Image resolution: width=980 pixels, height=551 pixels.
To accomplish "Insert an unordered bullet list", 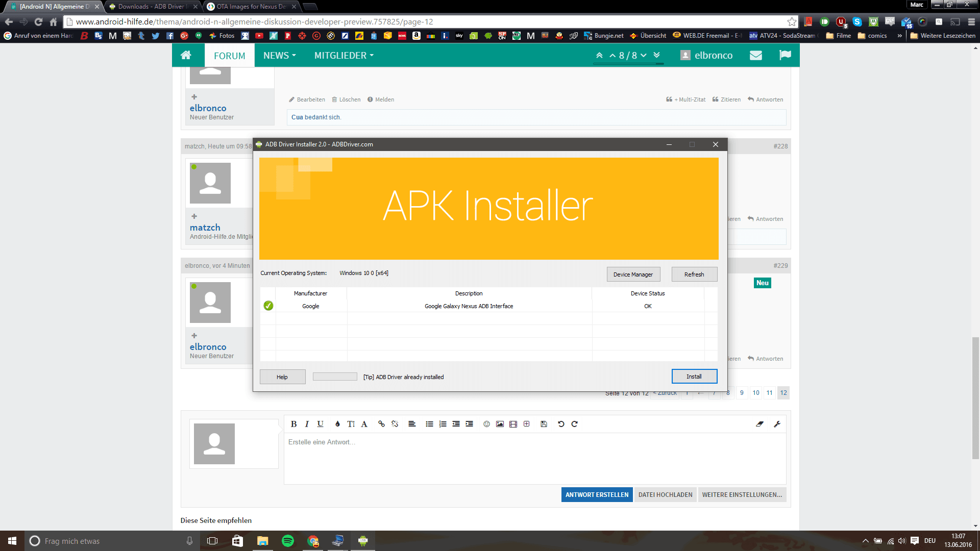I will (429, 424).
